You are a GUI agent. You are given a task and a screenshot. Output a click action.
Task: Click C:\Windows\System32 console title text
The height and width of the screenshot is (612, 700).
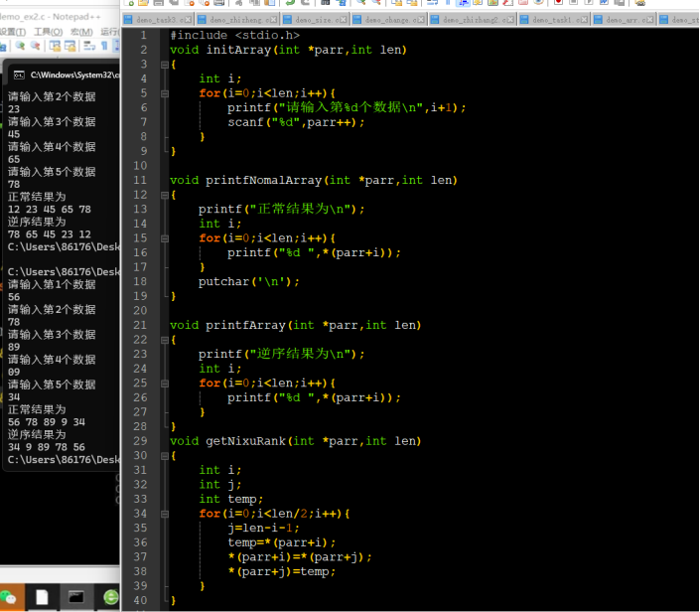[x=74, y=75]
